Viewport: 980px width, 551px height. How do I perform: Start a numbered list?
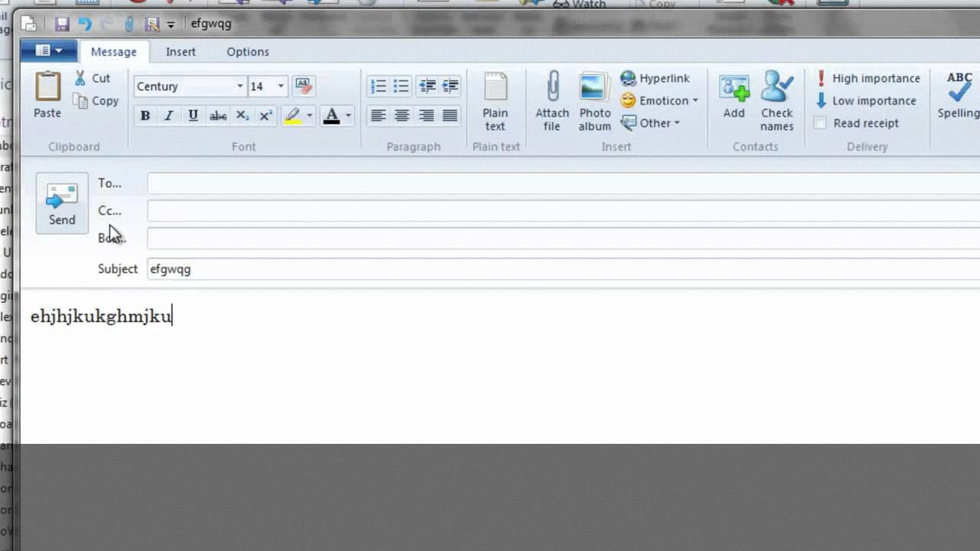tap(378, 86)
